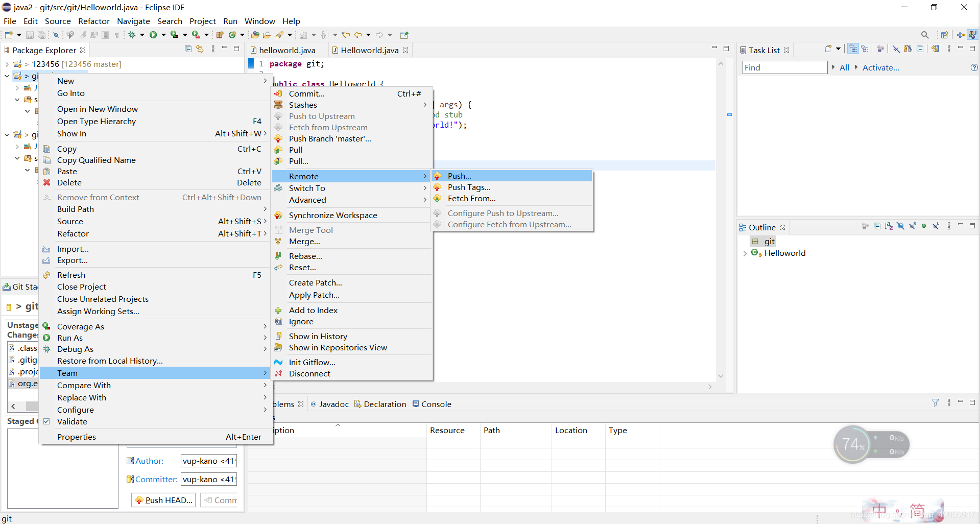Click the Pull menu item icon

click(278, 150)
